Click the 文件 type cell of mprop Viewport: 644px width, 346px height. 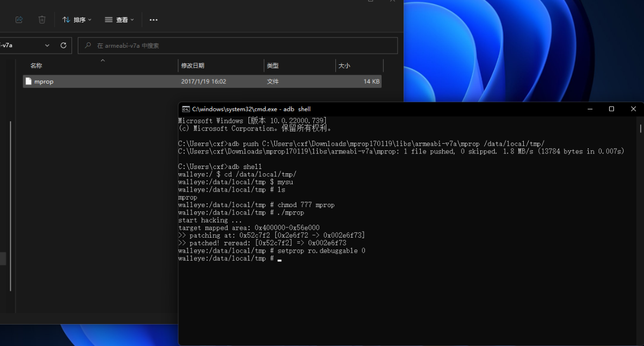coord(273,82)
